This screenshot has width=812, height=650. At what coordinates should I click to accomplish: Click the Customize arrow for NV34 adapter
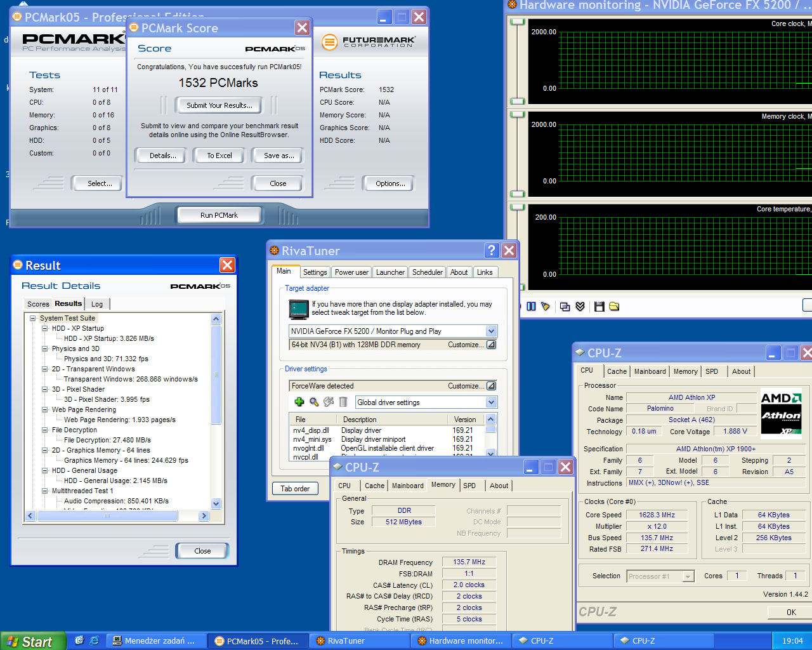(491, 345)
